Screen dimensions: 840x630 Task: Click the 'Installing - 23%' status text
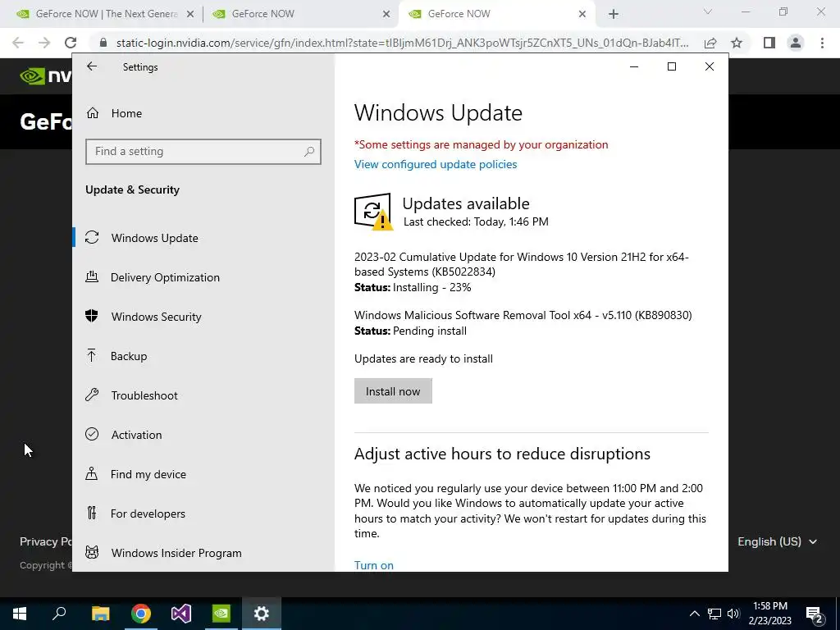431,288
